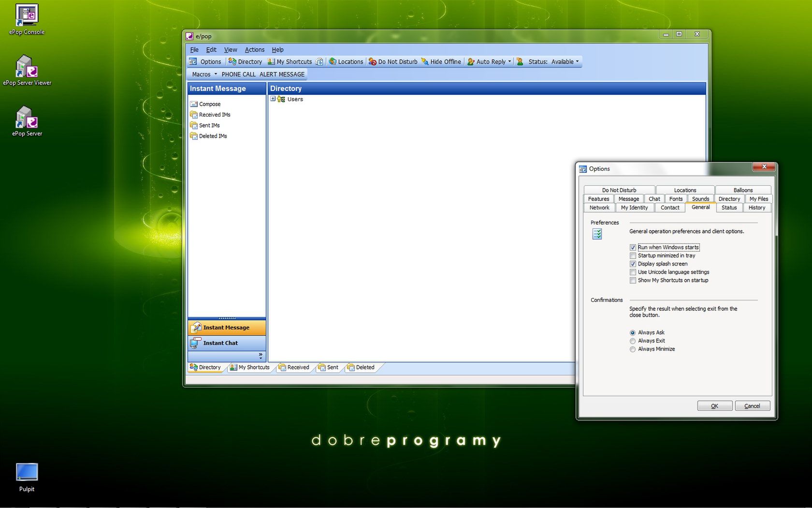
Task: Click the user status icon before Status label
Action: pyautogui.click(x=520, y=61)
